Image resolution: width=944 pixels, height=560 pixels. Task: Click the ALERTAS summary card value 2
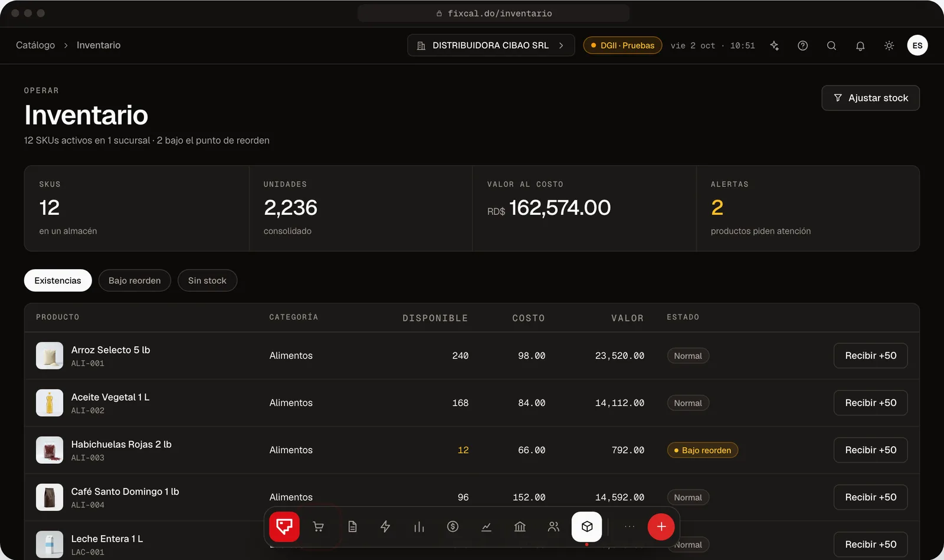pos(717,208)
